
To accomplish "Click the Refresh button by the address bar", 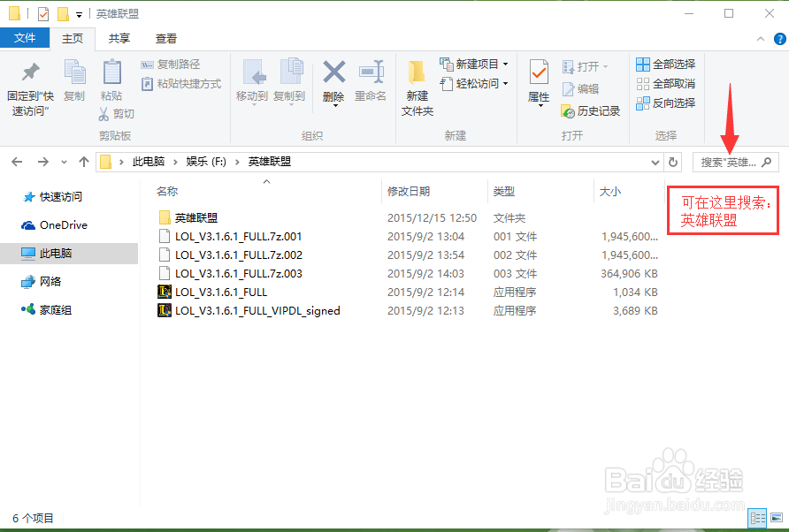I will coord(673,163).
